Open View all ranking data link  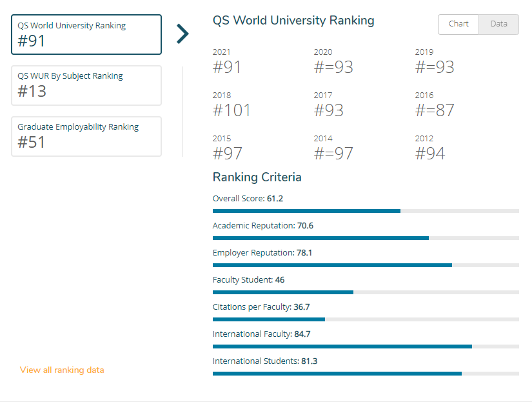62,370
